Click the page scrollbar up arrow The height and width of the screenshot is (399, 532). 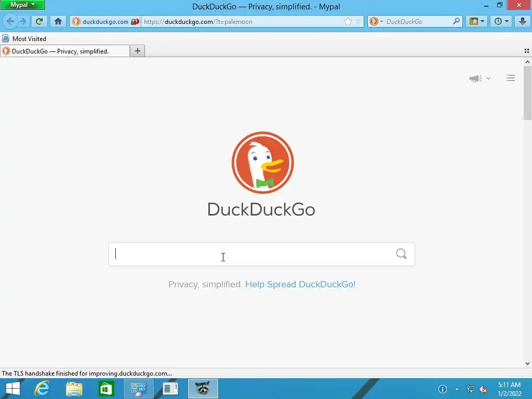pos(527,62)
